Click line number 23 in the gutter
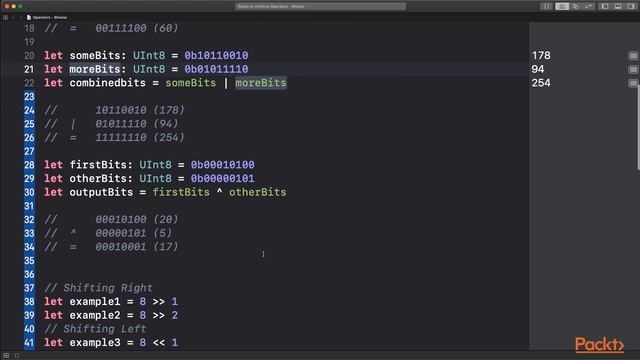This screenshot has height=360, width=640. pyautogui.click(x=29, y=97)
